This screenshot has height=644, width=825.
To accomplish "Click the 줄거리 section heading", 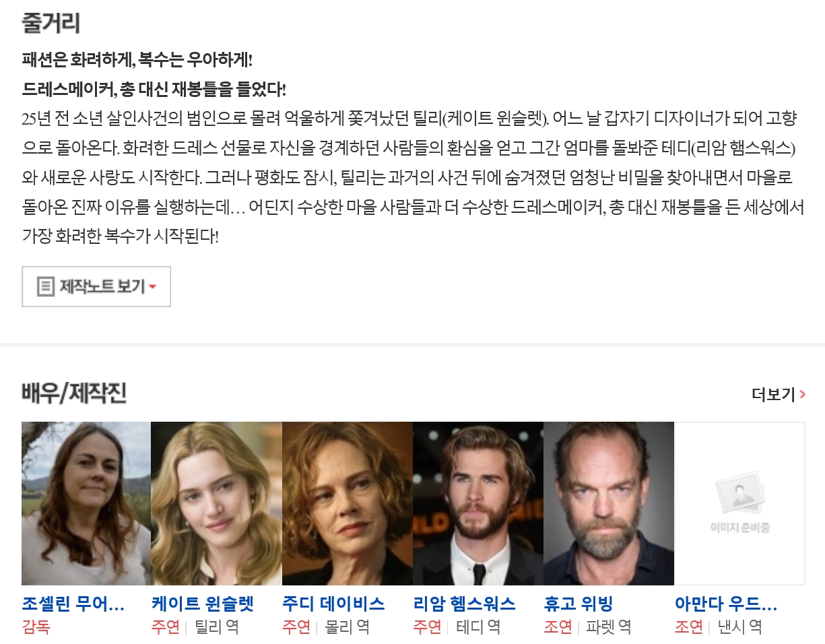I will point(51,22).
